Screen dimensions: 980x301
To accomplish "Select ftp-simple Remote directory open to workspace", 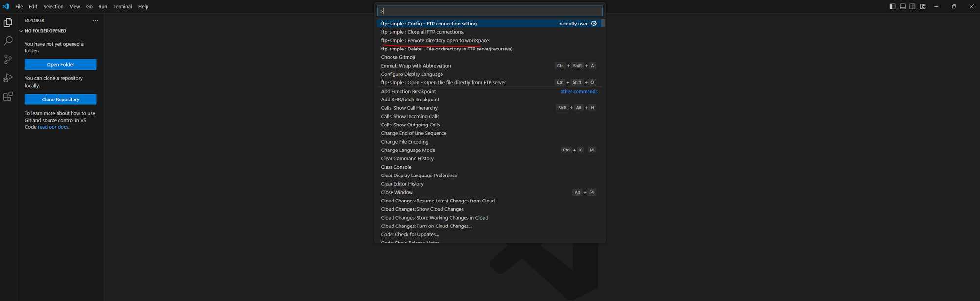I will point(489,40).
